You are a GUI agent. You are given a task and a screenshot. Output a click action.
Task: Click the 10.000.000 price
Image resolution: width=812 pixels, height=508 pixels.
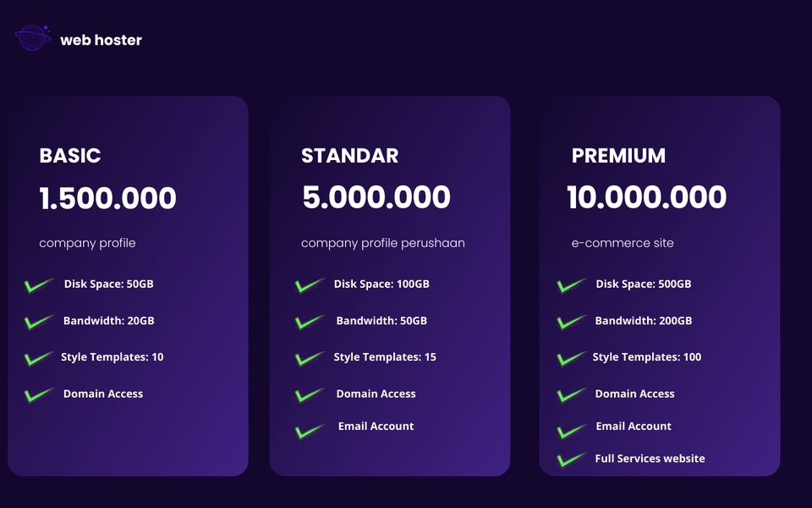[647, 197]
